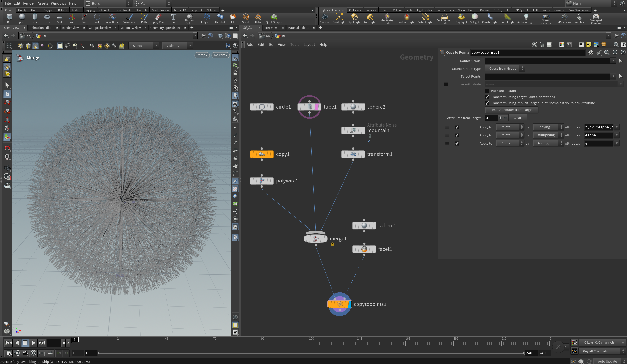This screenshot has width=627, height=364.
Task: Click the Environment Light icon
Action: coord(444,18)
